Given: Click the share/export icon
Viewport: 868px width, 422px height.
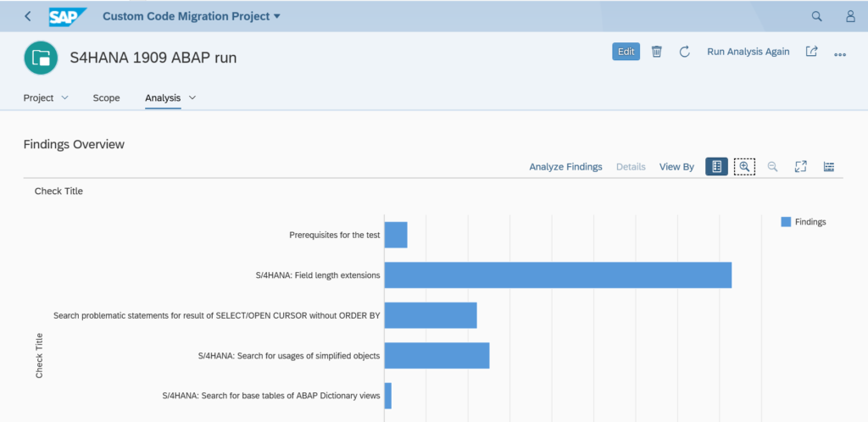Looking at the screenshot, I should coord(811,52).
